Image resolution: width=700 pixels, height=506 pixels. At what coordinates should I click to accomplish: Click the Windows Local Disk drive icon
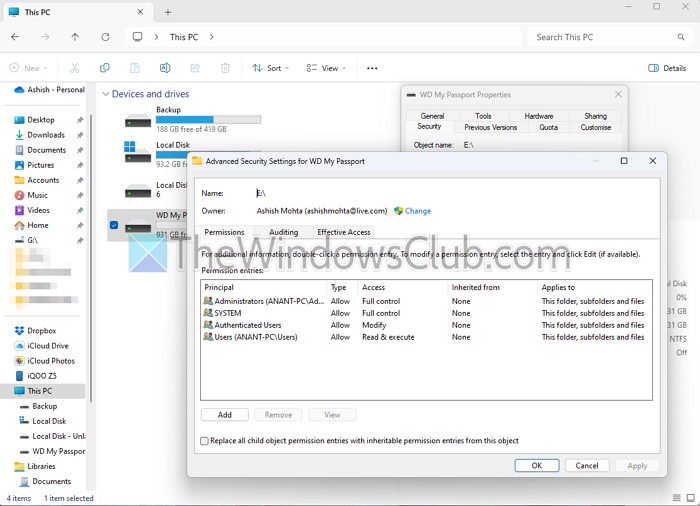(138, 152)
